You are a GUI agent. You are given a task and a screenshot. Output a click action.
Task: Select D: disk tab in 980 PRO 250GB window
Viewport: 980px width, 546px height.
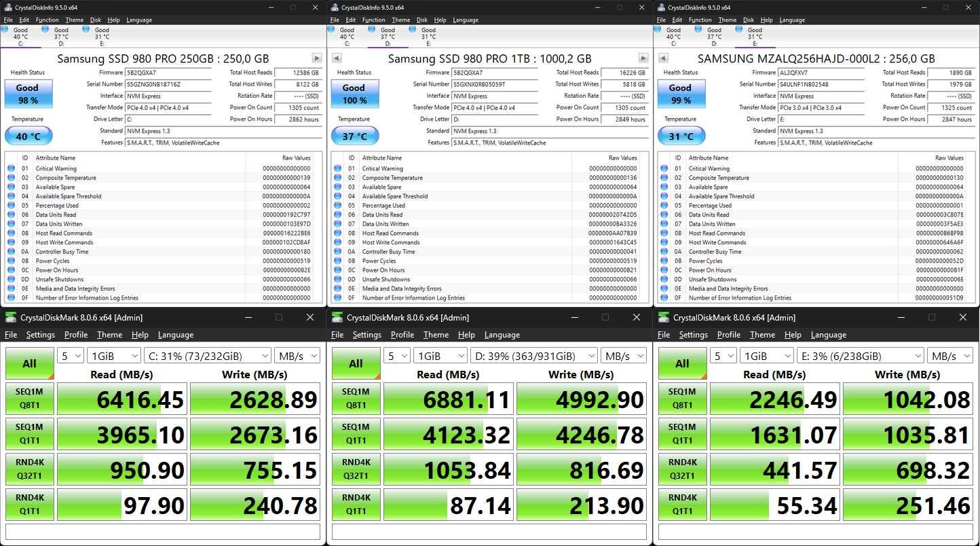(61, 36)
